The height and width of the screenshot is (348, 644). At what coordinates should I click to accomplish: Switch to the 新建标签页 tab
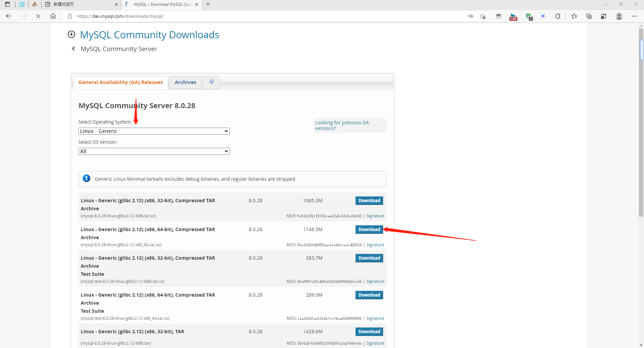coord(81,4)
